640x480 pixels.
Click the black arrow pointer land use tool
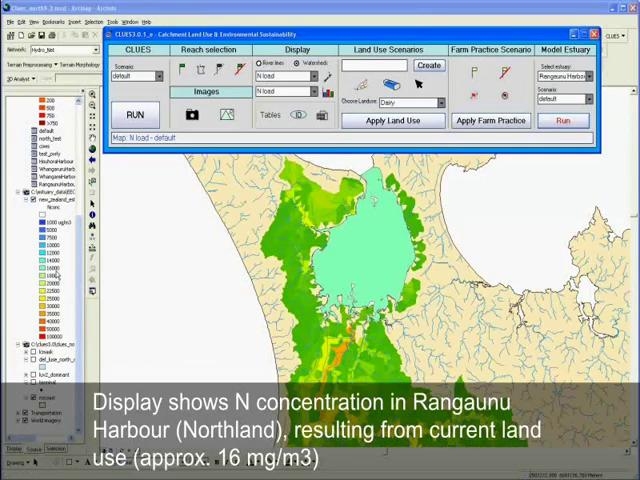pos(419,85)
